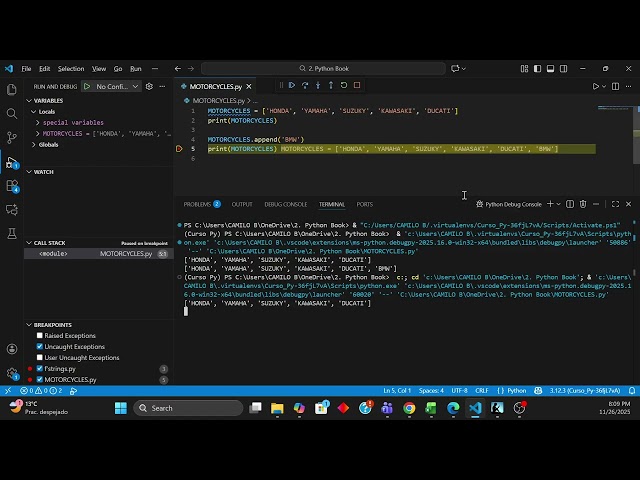Screen dimensions: 640x480
Task: Toggle User Uncaught Exceptions checkbox
Action: (40, 358)
